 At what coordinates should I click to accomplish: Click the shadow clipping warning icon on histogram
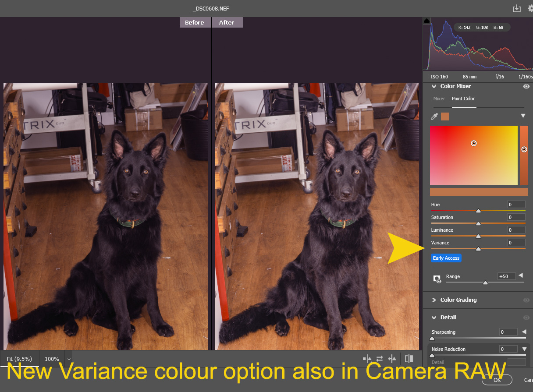coord(427,21)
